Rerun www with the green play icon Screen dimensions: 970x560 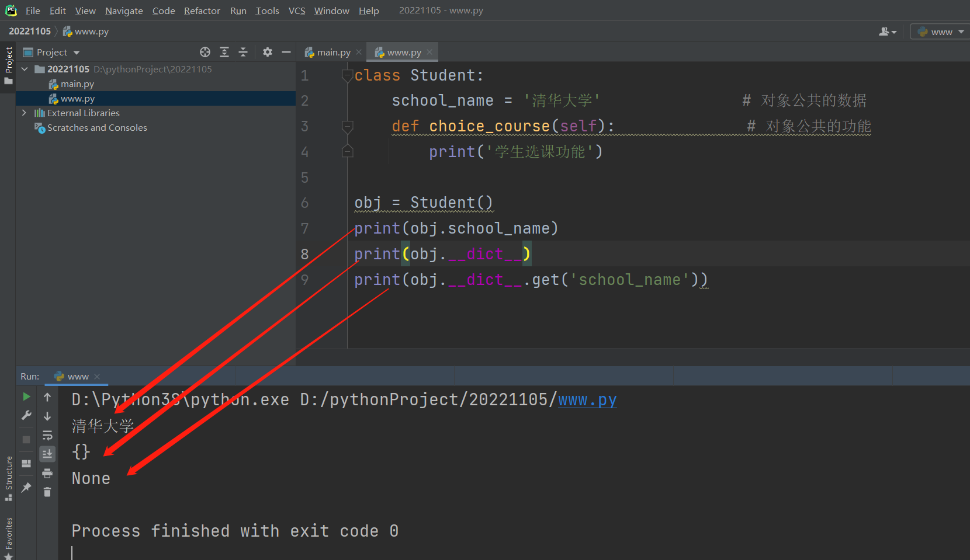tap(26, 397)
